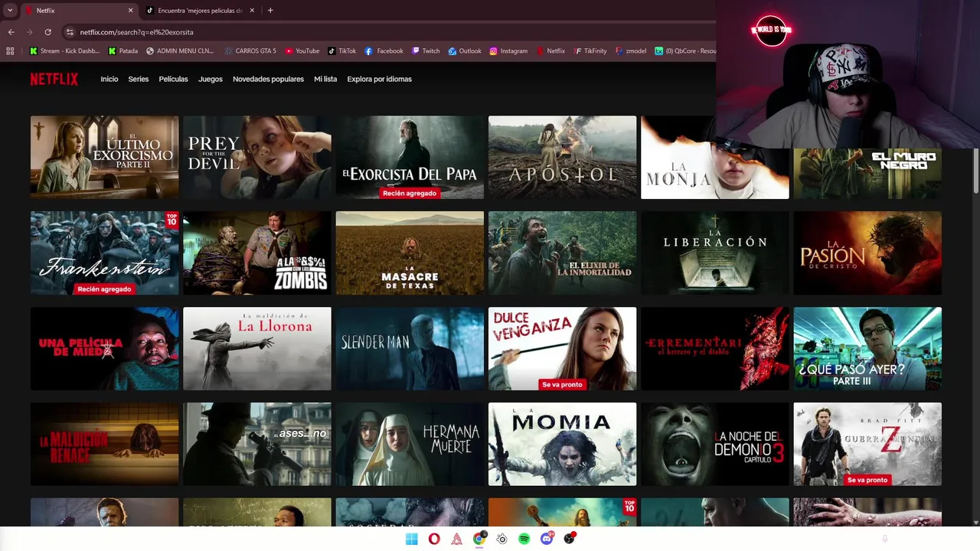980x551 pixels.
Task: Open the Series menu item
Action: 139,79
